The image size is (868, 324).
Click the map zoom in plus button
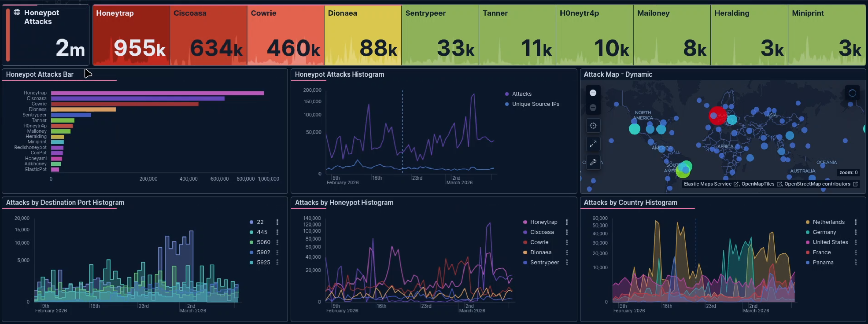coord(593,93)
